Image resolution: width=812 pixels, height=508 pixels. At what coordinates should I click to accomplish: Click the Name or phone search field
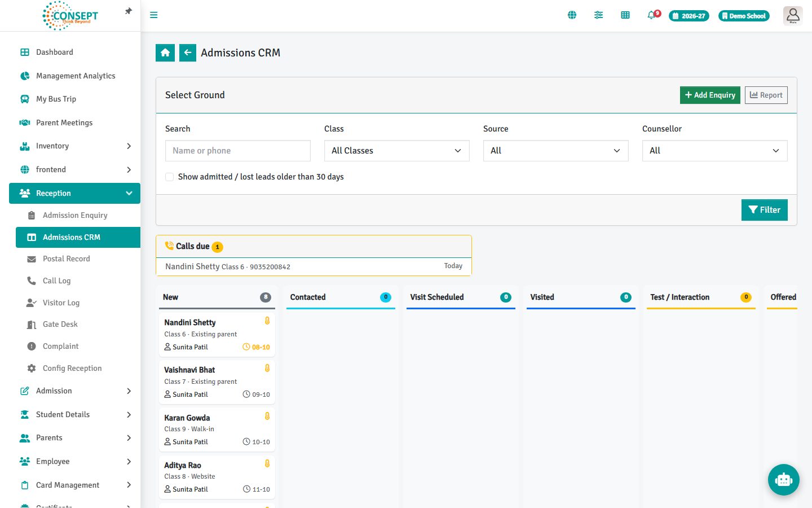pos(237,151)
